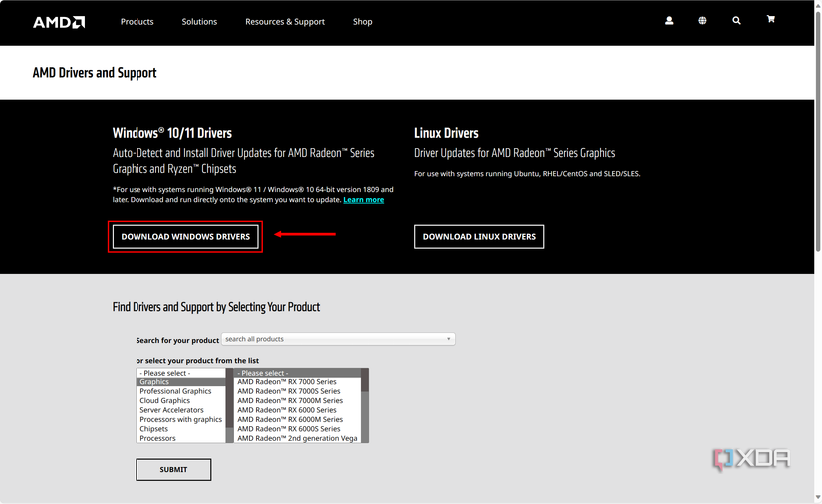This screenshot has height=504, width=822.
Task: Open the user account icon
Action: click(x=669, y=21)
